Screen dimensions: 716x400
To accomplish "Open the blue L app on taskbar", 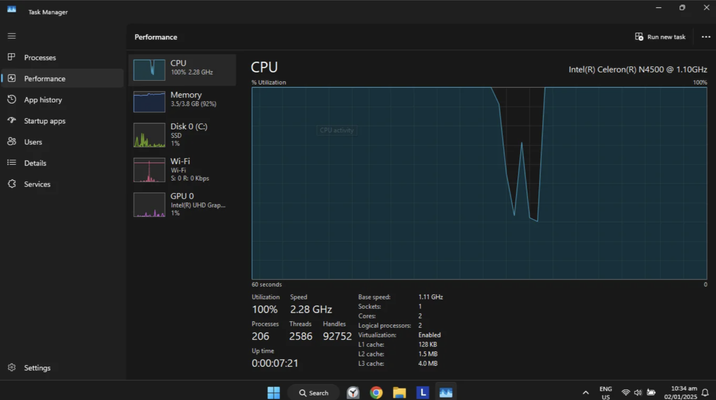I will click(x=422, y=392).
